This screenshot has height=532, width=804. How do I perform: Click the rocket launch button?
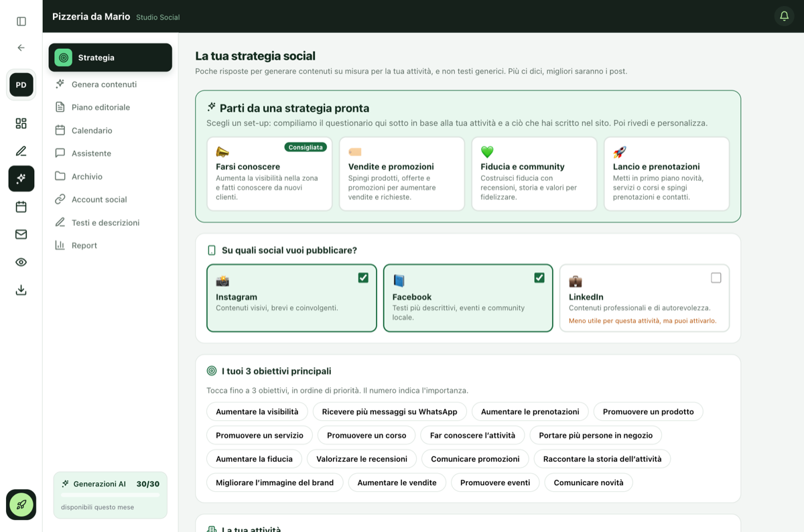click(21, 505)
